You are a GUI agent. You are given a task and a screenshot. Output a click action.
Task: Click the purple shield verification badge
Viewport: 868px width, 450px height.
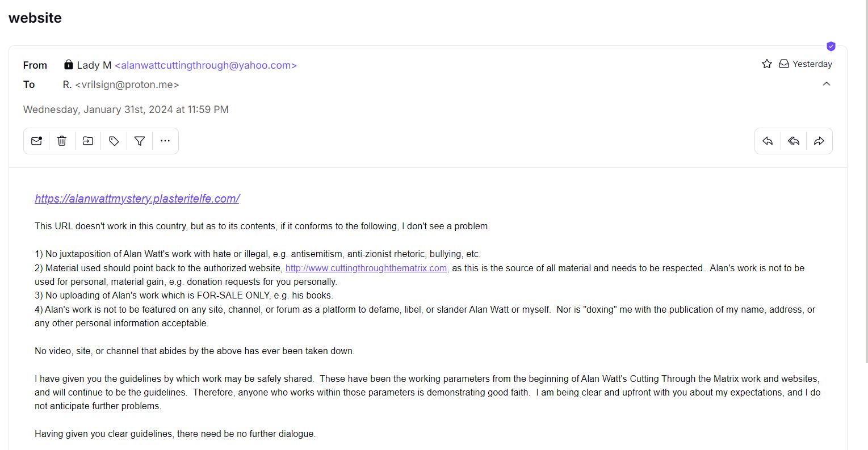click(831, 46)
